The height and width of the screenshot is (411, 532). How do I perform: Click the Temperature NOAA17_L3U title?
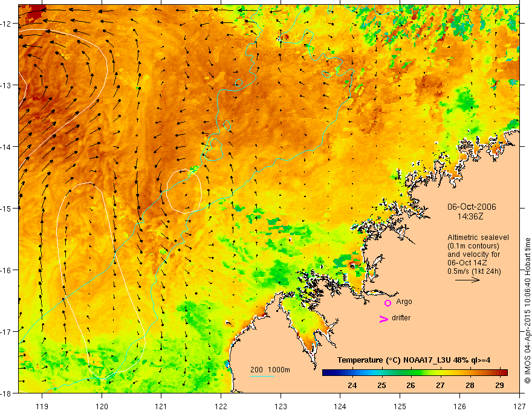[x=414, y=360]
